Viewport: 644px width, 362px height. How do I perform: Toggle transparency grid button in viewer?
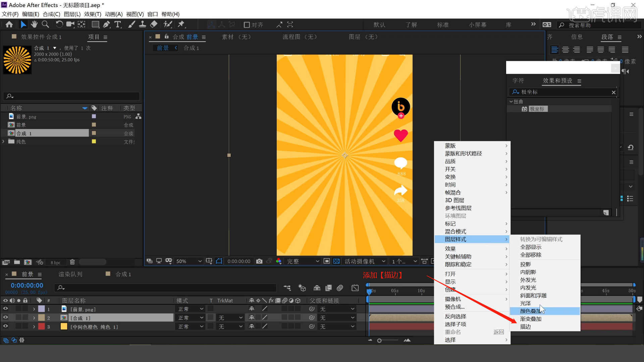point(336,261)
